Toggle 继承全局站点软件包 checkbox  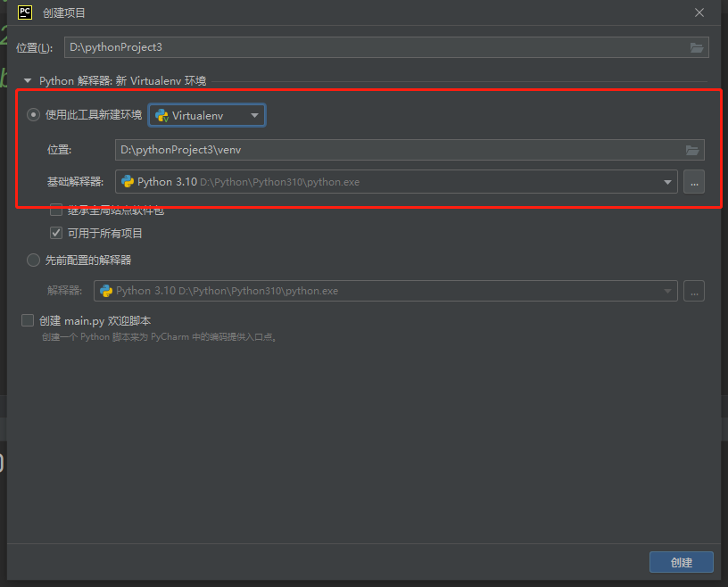coord(56,211)
